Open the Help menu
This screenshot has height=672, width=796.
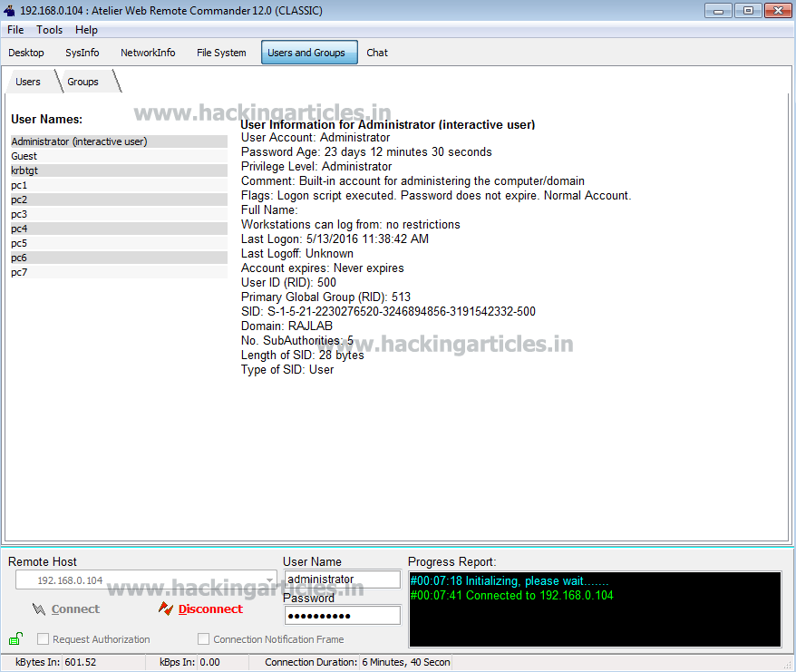pos(86,30)
